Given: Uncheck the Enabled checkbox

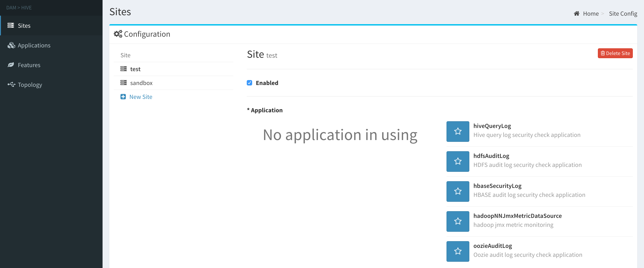Looking at the screenshot, I should click(249, 83).
